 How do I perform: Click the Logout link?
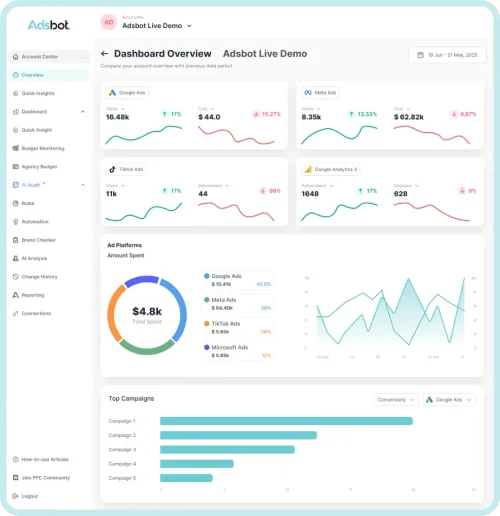pos(30,496)
